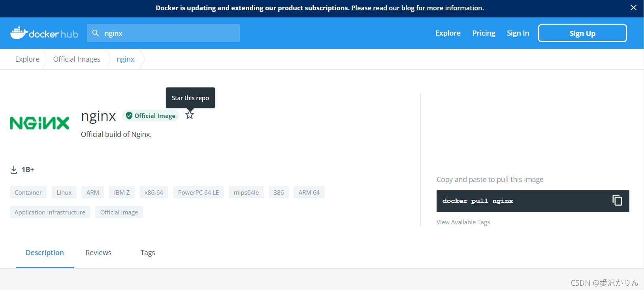Click 'Copy and paste to pull this image'
The image size is (644, 290).
(490, 180)
